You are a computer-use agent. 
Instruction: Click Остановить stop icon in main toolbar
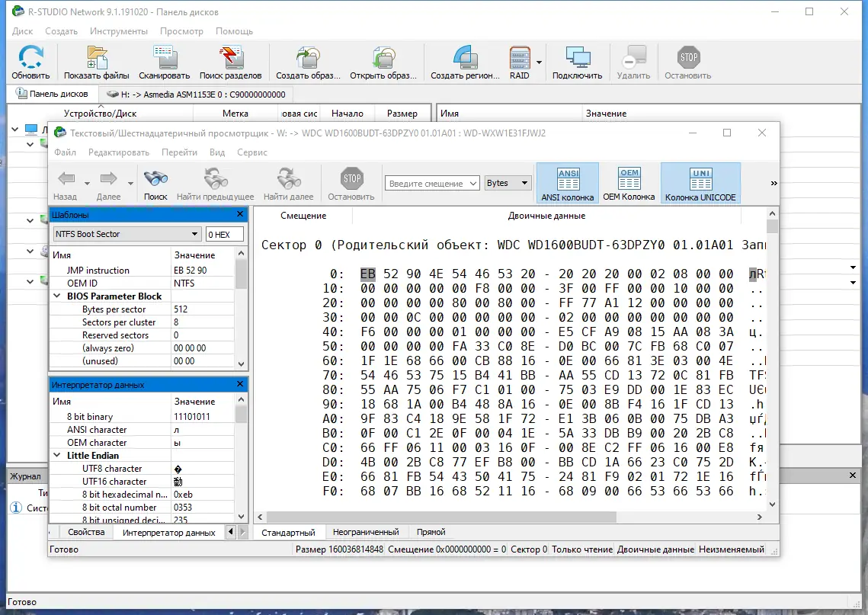click(688, 58)
